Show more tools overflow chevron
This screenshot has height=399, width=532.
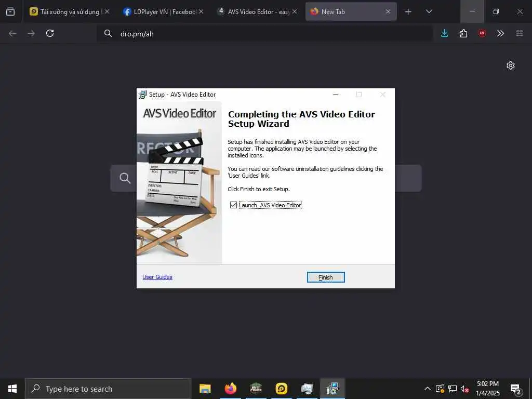pos(500,33)
